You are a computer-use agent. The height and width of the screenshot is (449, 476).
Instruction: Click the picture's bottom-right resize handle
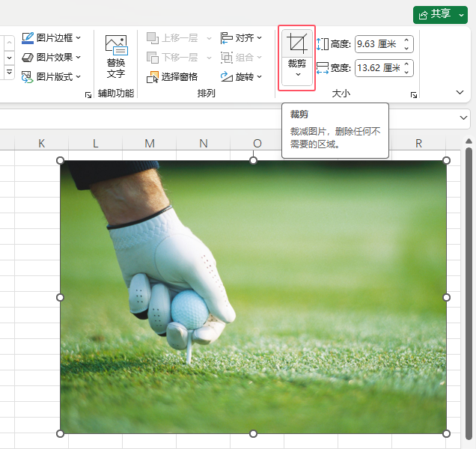point(446,433)
